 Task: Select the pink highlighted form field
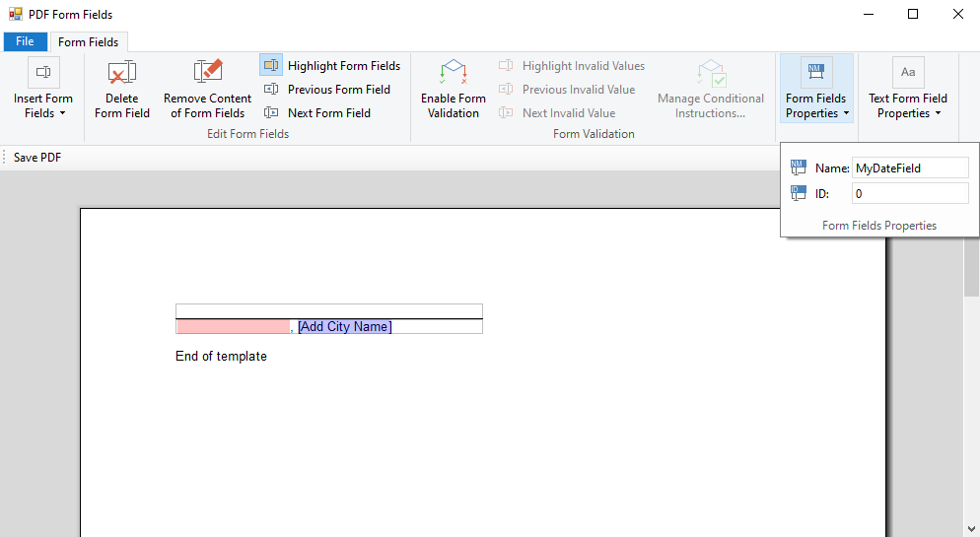(x=233, y=326)
